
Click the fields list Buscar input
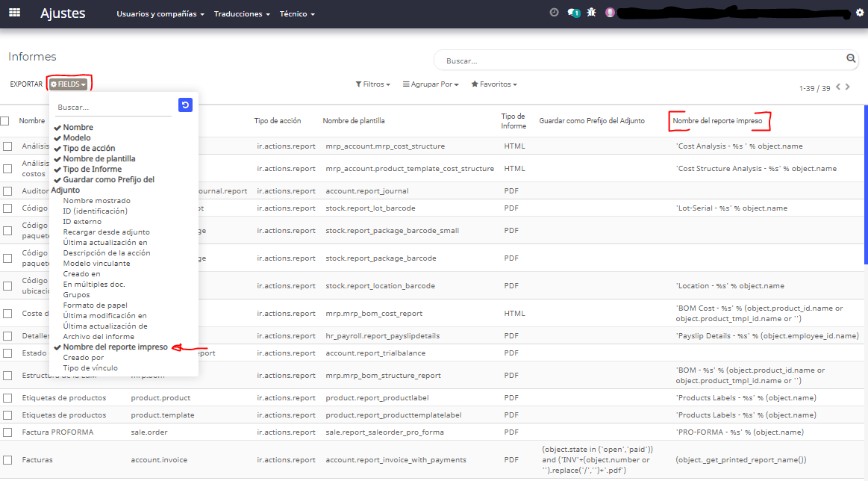point(113,108)
